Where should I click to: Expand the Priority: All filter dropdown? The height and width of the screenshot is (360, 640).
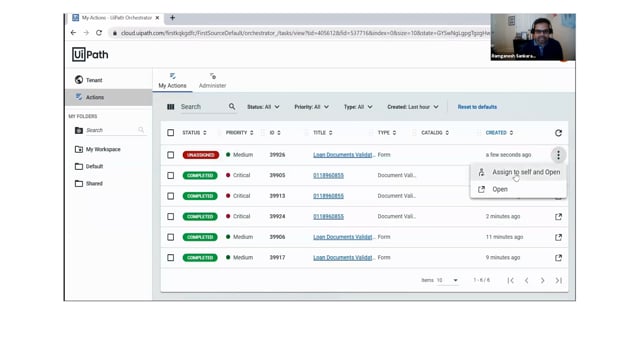pyautogui.click(x=311, y=107)
